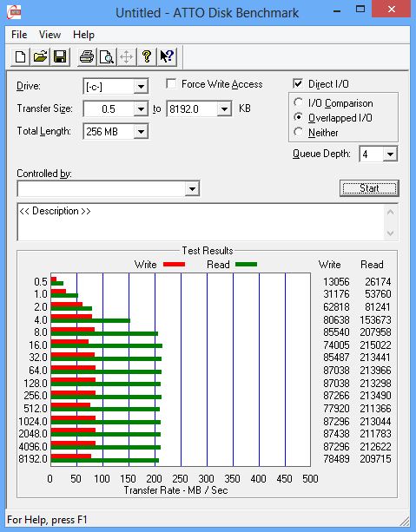Close the ATTO Disk Benchmark window

click(391, 10)
